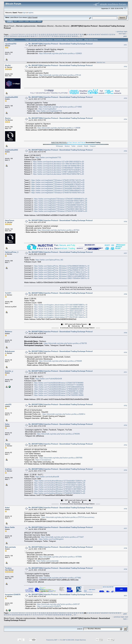This screenshot has height=644, width=132.
Task: View OptimusPrime_3 profile icon
Action: coord(6,268)
